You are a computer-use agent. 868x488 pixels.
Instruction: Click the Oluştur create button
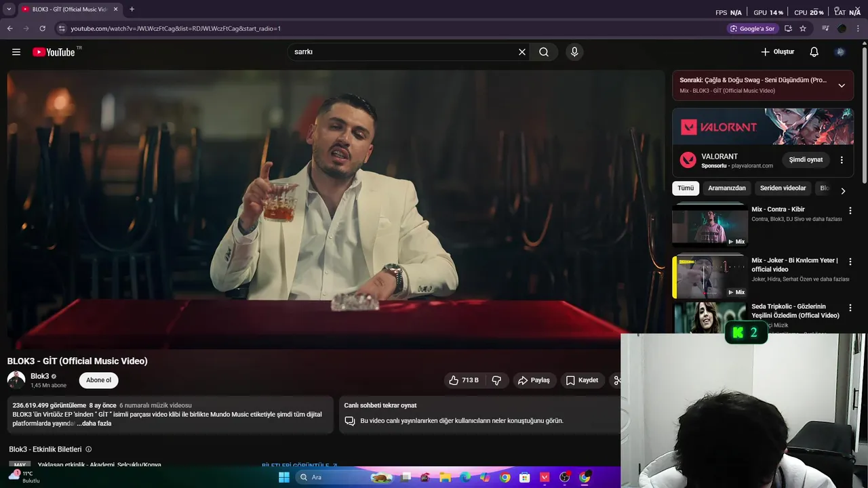778,52
